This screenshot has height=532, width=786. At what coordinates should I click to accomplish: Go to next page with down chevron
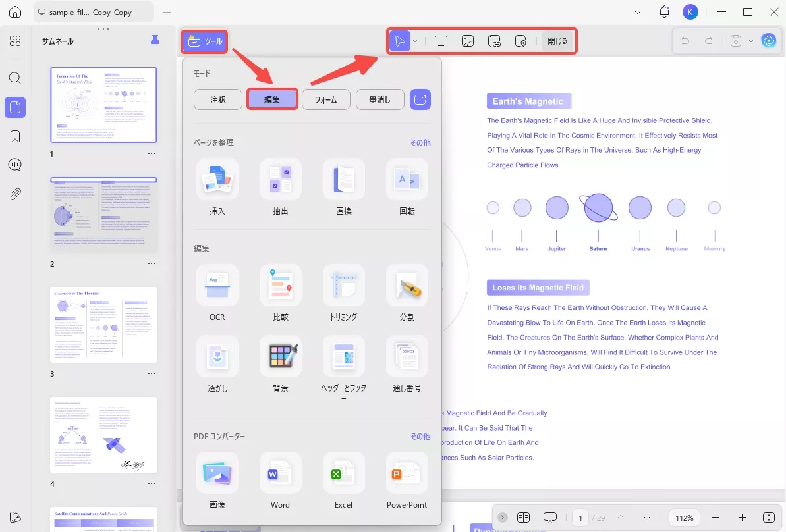click(x=646, y=518)
